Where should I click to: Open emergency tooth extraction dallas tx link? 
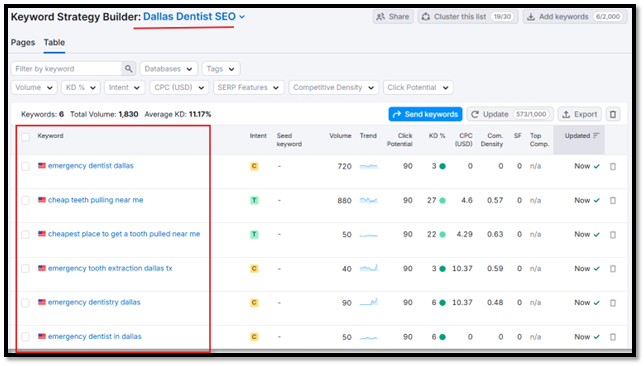[110, 268]
